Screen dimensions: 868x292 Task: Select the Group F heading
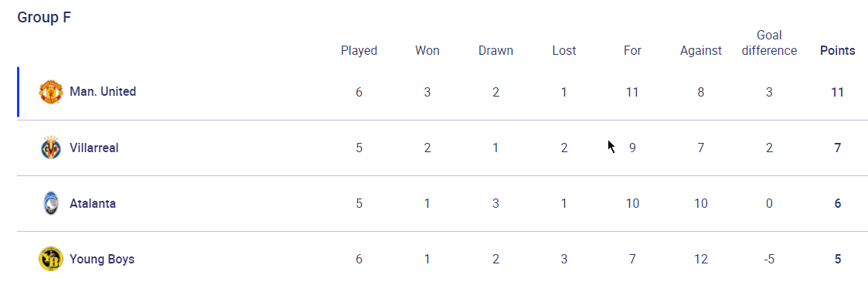click(44, 17)
